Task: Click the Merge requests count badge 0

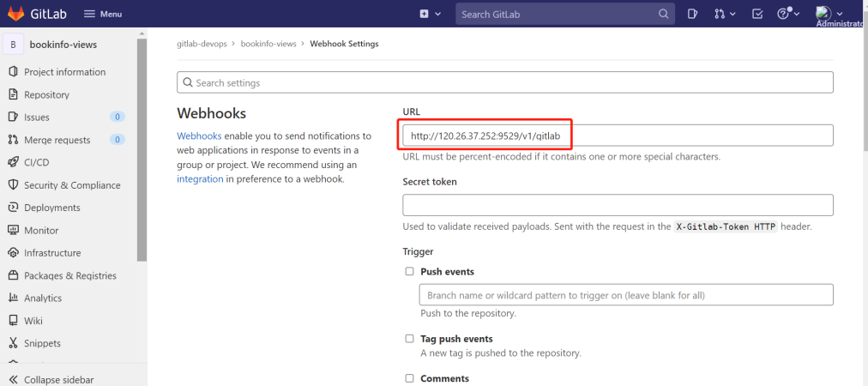Action: pyautogui.click(x=118, y=140)
